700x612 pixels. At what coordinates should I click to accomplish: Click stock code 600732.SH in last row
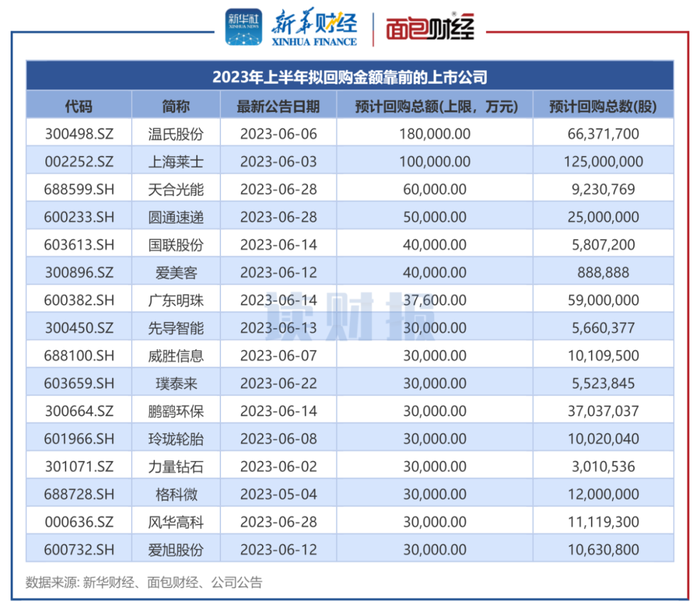[x=78, y=550]
